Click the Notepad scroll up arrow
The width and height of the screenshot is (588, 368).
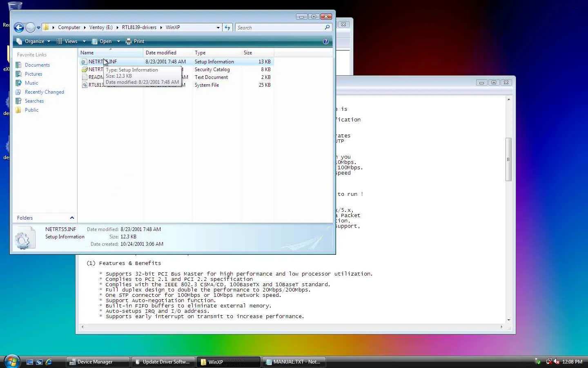[x=508, y=99]
